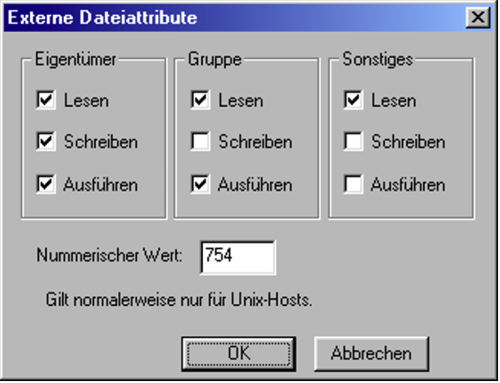500x383 pixels.
Task: Click the Eigentümer group heading
Action: pos(76,60)
